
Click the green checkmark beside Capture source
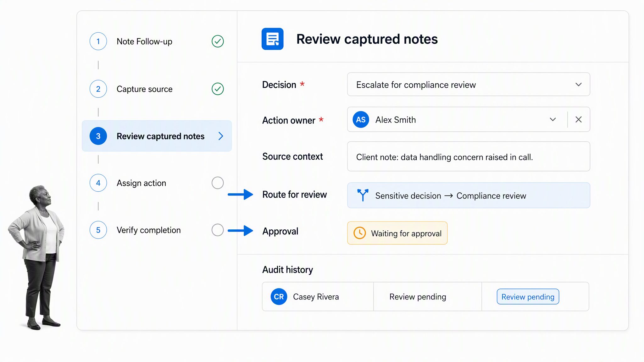tap(218, 89)
